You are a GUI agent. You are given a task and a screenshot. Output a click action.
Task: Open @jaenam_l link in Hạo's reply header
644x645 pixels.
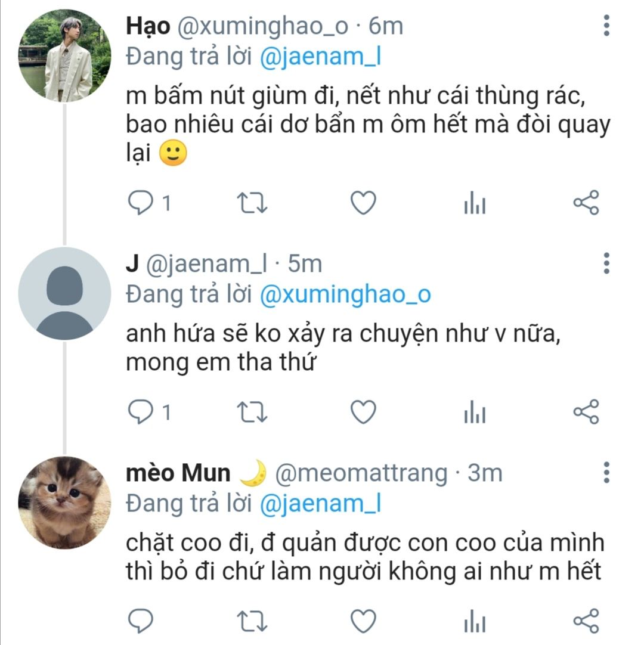coord(321,57)
